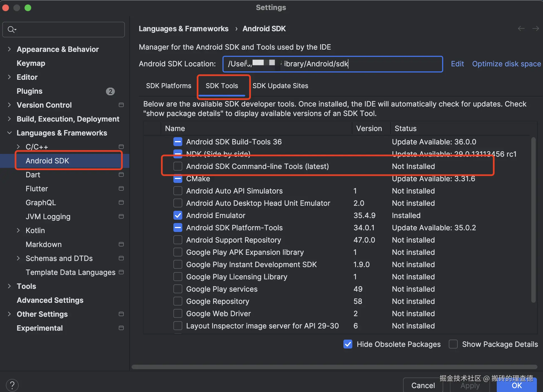The image size is (543, 392).
Task: Expand the Editor section
Action: (x=9, y=77)
